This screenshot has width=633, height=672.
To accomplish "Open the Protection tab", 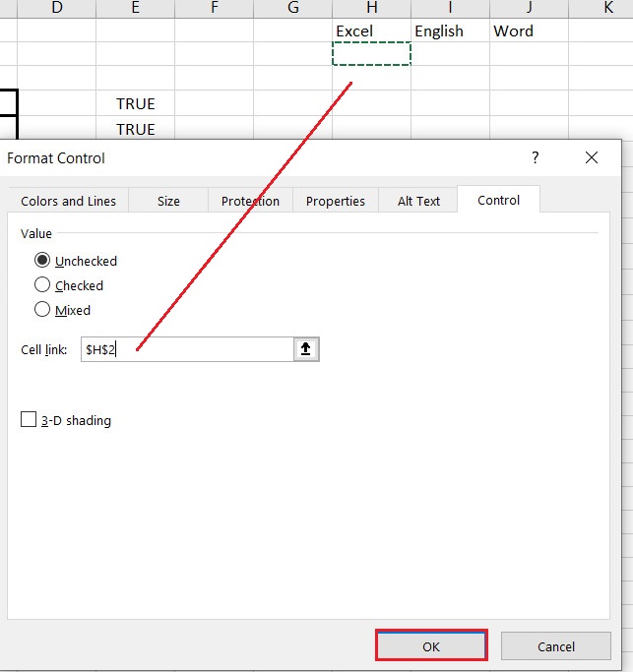I will tap(250, 201).
